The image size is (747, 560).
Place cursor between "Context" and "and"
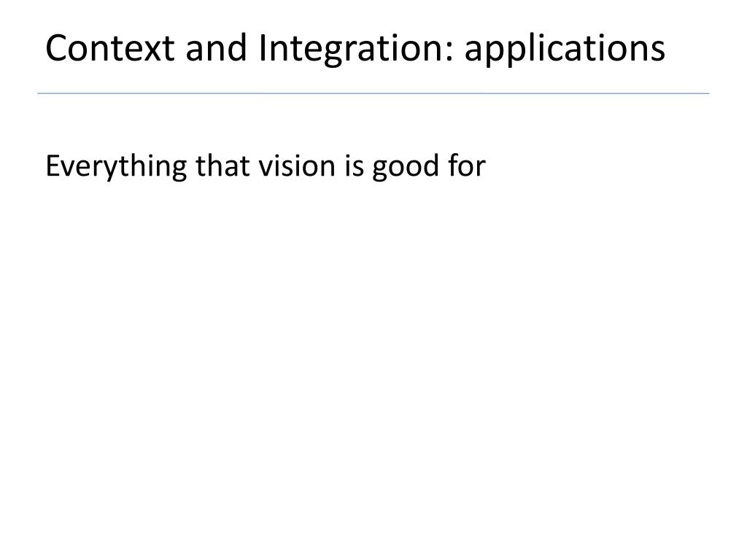coord(180,48)
